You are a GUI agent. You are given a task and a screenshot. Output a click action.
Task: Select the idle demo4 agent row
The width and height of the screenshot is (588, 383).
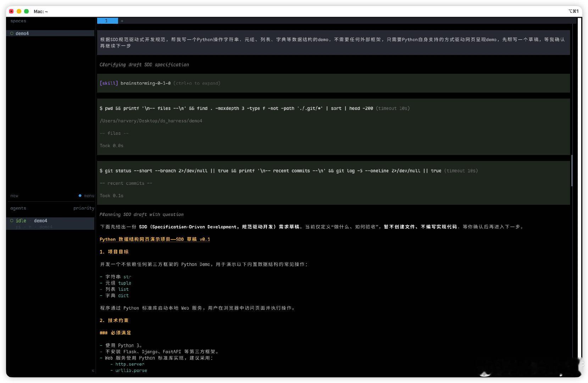(50, 223)
